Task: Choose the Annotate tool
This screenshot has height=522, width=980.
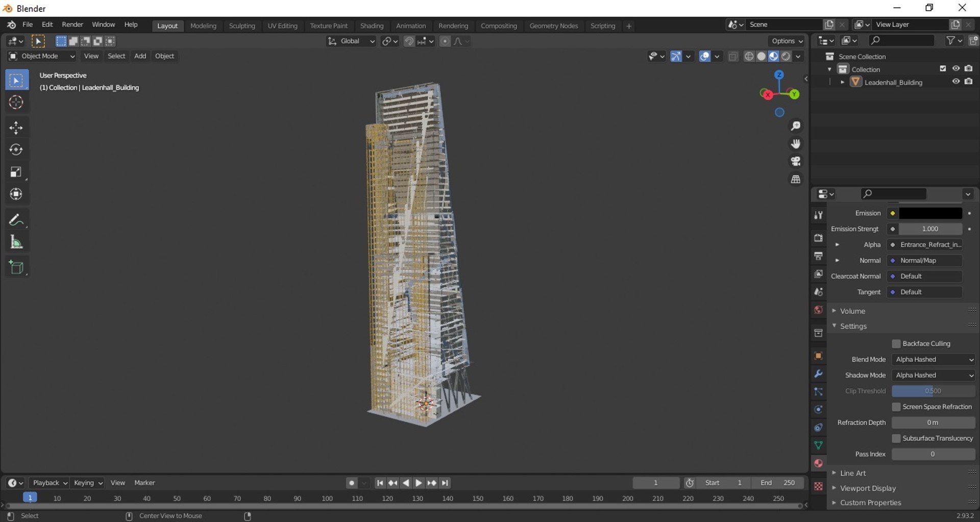Action: pyautogui.click(x=16, y=220)
